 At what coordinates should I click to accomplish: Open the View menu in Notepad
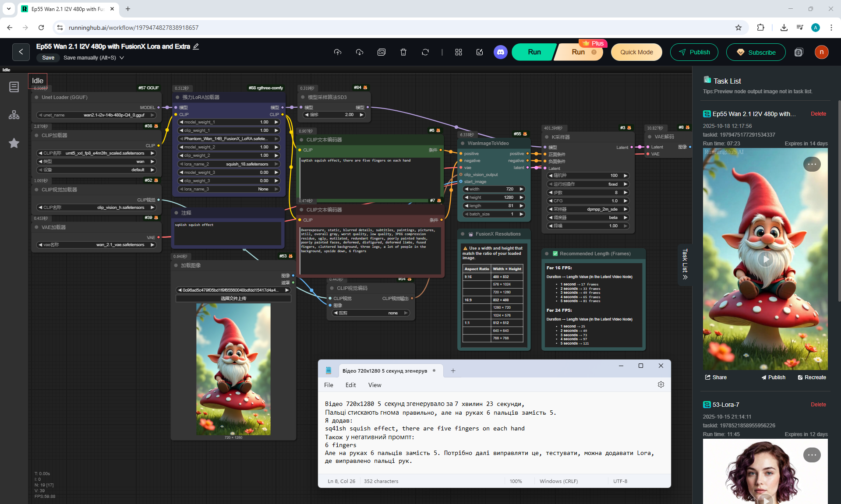[375, 385]
